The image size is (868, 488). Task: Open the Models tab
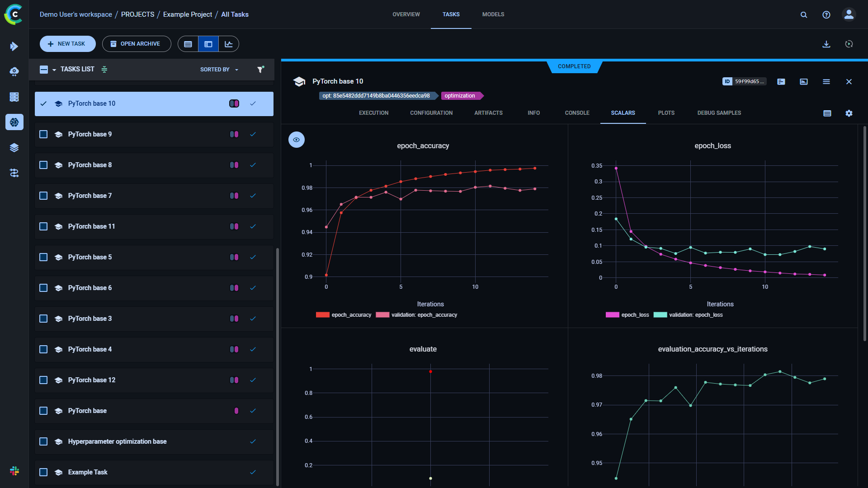pyautogui.click(x=493, y=14)
